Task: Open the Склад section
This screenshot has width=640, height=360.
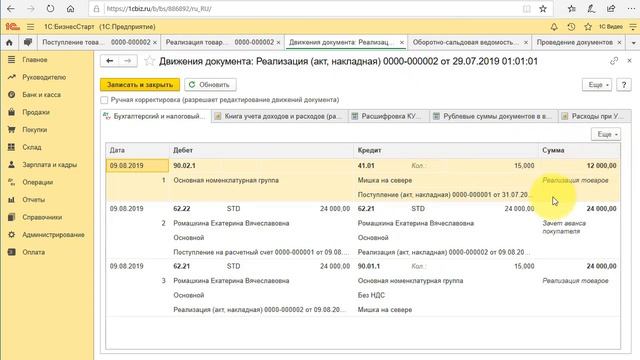Action: click(32, 147)
